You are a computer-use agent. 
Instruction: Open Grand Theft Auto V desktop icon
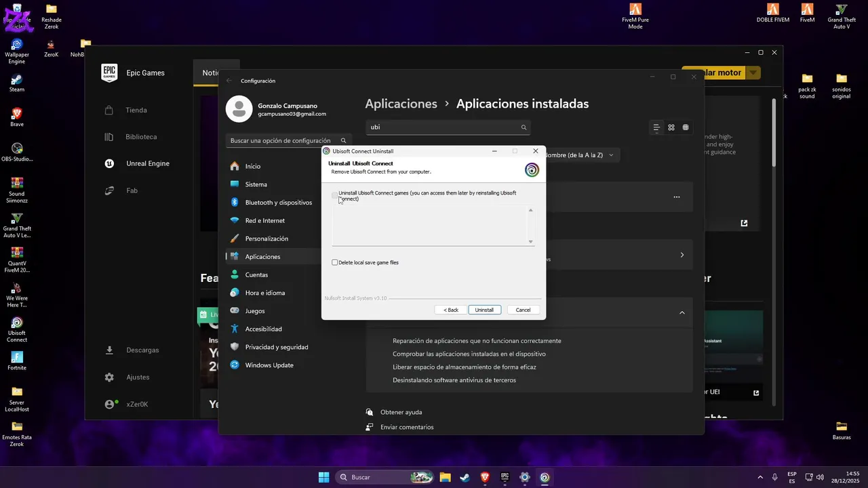click(842, 16)
